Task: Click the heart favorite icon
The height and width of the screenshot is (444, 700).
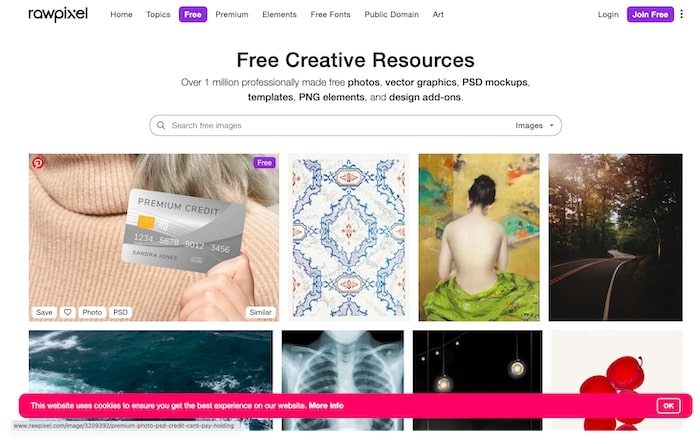Action: 67,312
